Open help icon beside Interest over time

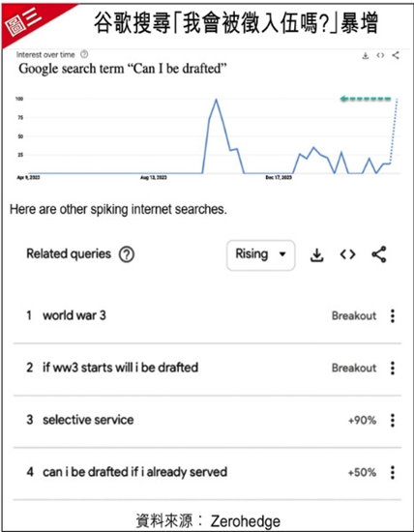click(x=84, y=54)
